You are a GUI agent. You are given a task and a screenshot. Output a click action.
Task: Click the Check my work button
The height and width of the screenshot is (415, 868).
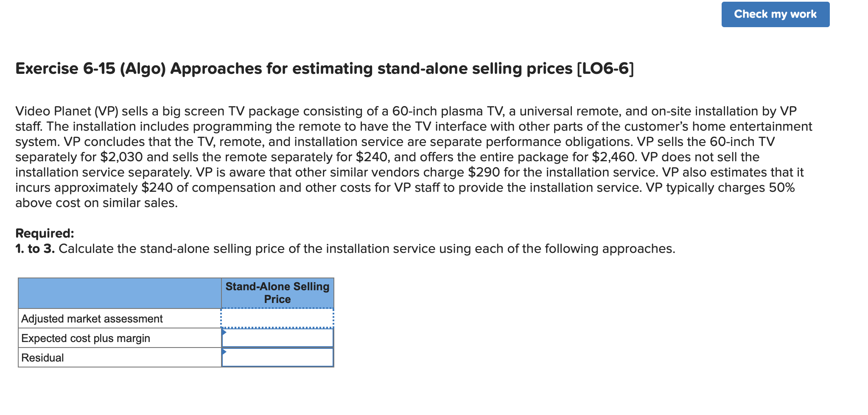tap(775, 14)
